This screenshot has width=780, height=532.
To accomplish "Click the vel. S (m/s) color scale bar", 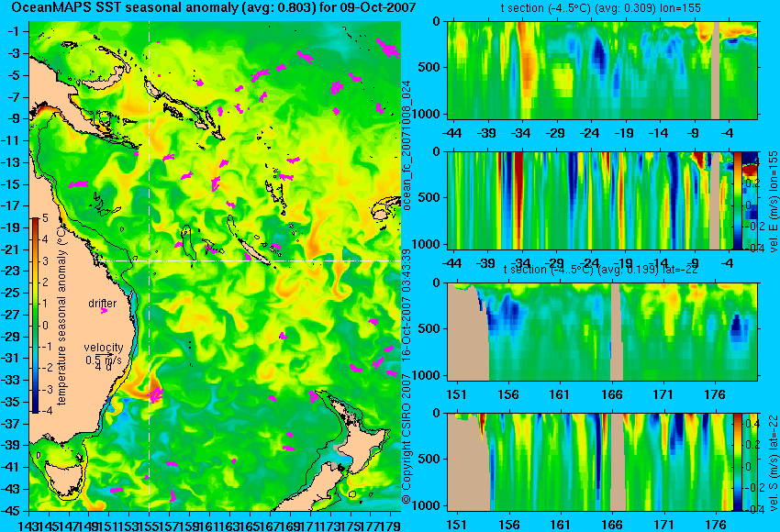I will tap(737, 462).
